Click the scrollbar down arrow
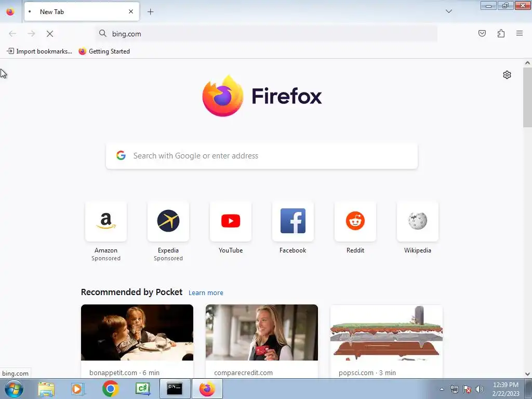 coord(527,374)
